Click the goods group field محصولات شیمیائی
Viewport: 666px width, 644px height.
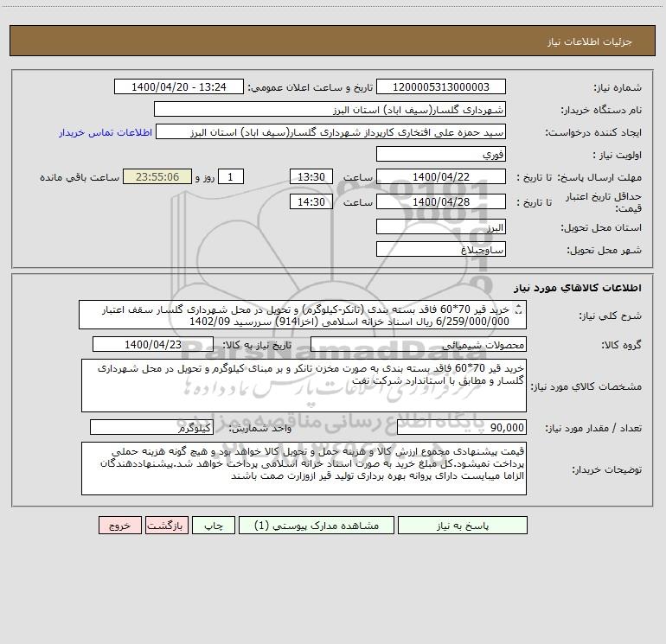click(x=419, y=344)
